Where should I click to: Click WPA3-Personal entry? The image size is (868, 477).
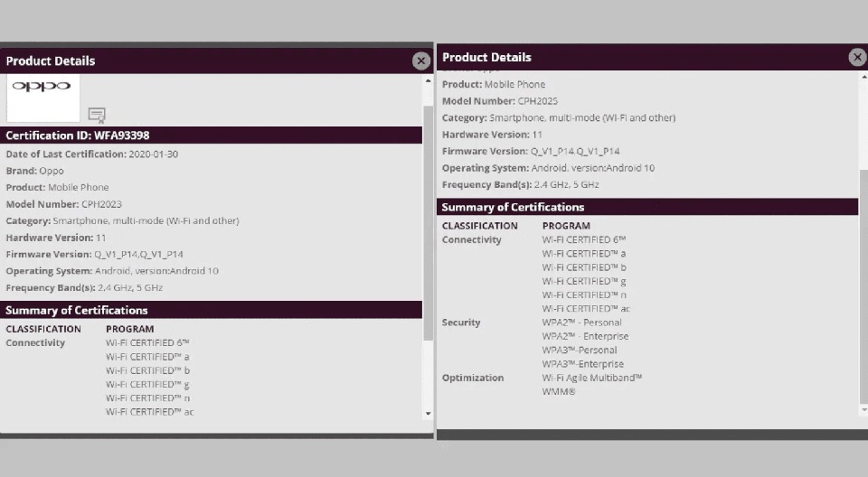click(580, 351)
